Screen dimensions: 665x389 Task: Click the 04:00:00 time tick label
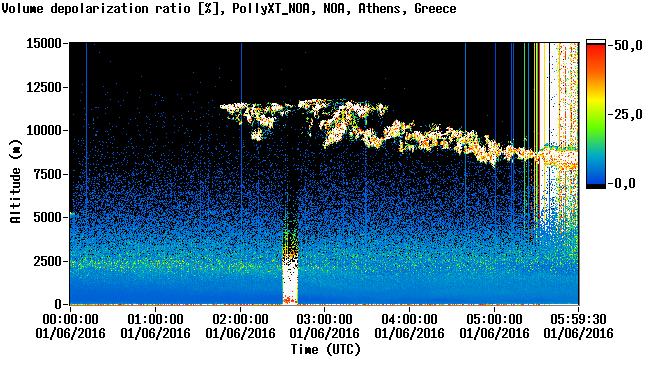[409, 319]
